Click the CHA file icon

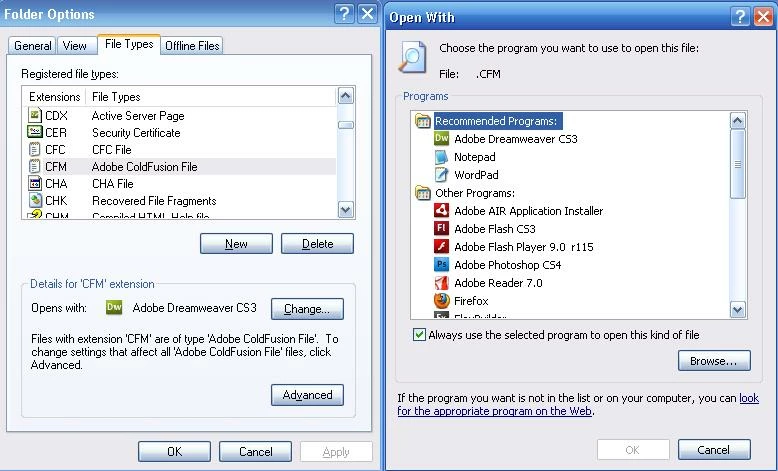tap(34, 183)
